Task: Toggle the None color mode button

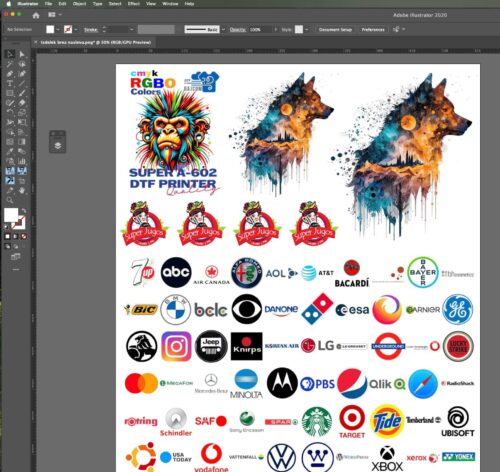Action: click(x=24, y=236)
